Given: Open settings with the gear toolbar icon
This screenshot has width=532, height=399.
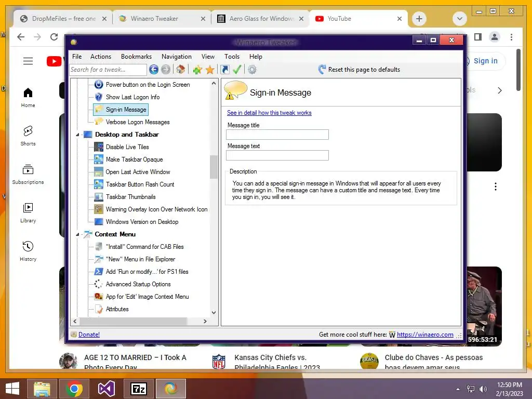Looking at the screenshot, I should (252, 70).
